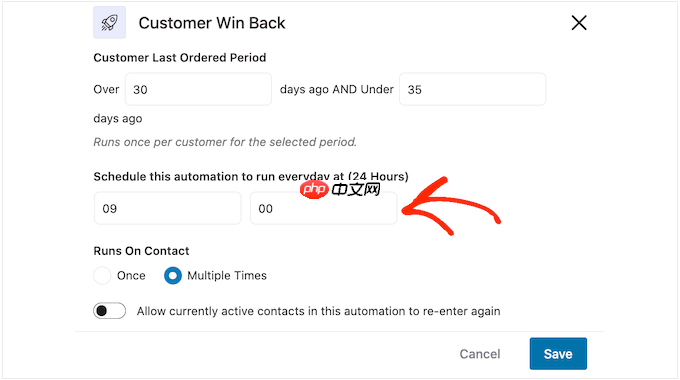Click the 'Allow currently active contacts' label
This screenshot has width=680, height=380.
tap(318, 311)
